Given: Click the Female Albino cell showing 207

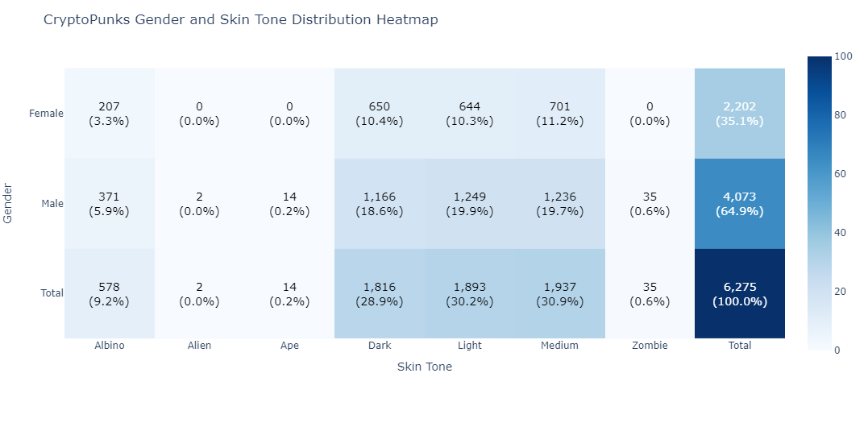Looking at the screenshot, I should [x=109, y=114].
